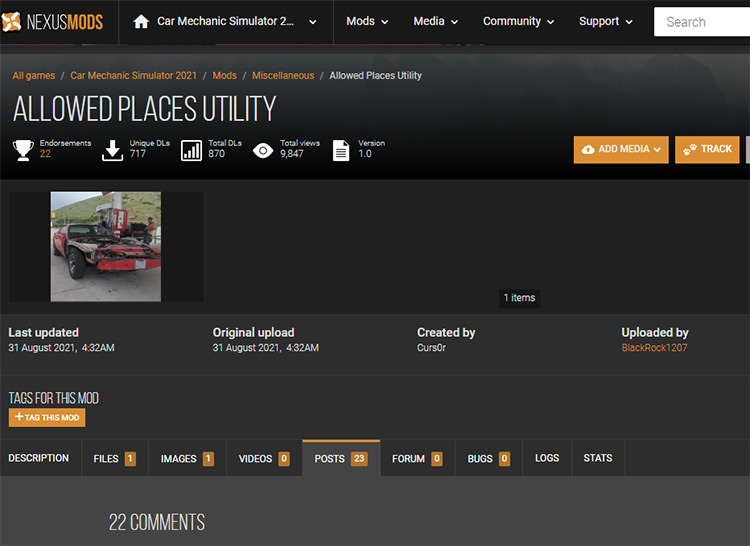
Task: Click the creator name Curs0r
Action: tap(431, 348)
